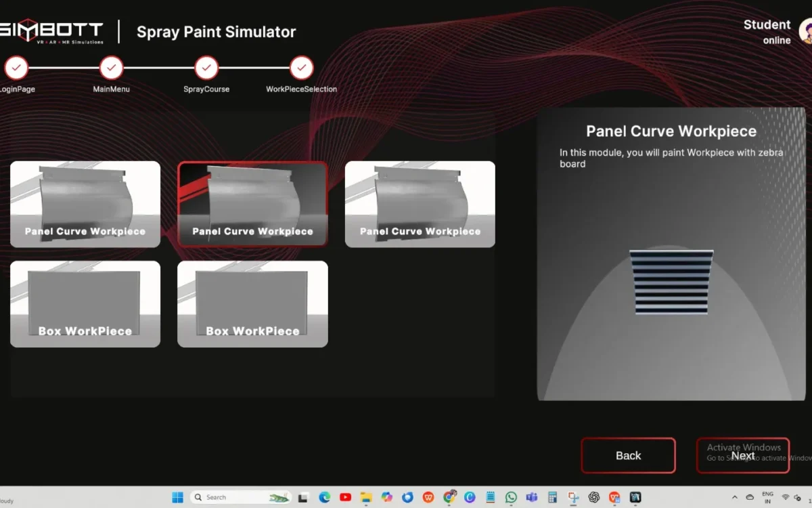Click the Next button
This screenshot has height=508, width=812.
coord(743,455)
